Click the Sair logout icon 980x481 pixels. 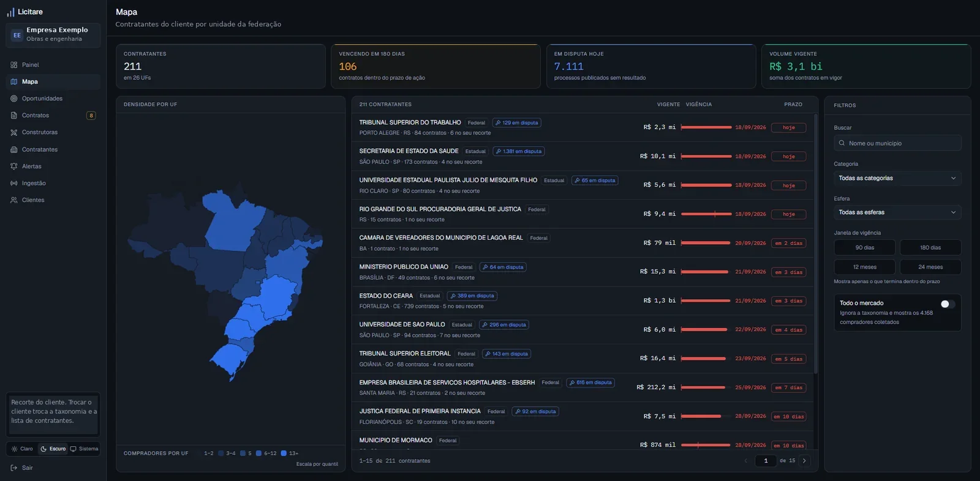tap(14, 468)
